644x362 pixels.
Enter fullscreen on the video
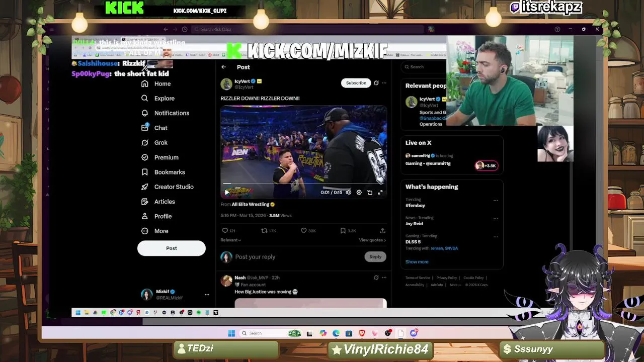click(380, 192)
